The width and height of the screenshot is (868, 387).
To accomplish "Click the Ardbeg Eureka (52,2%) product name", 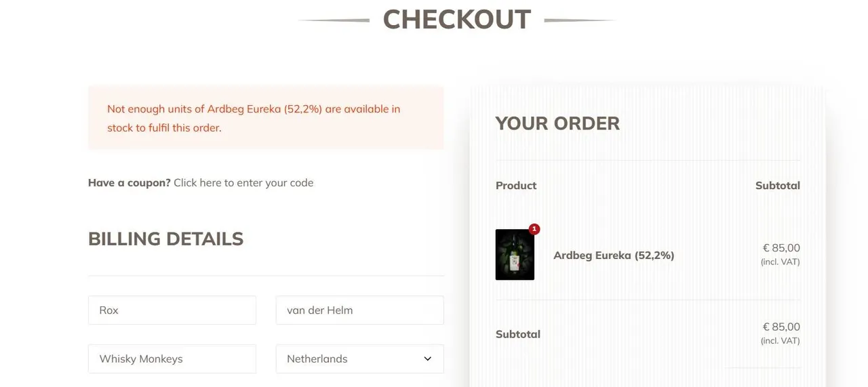I will tap(614, 256).
